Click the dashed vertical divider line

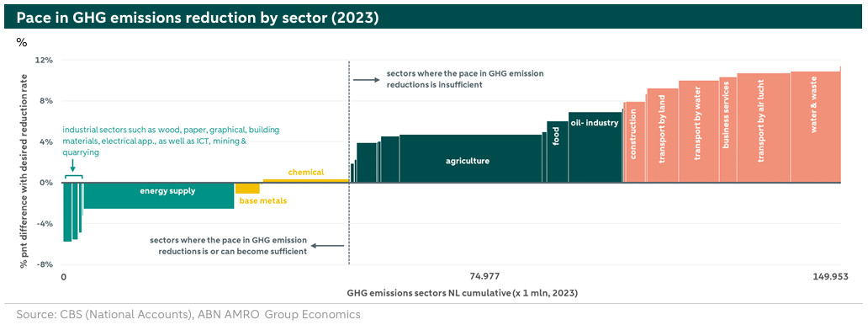(x=349, y=163)
